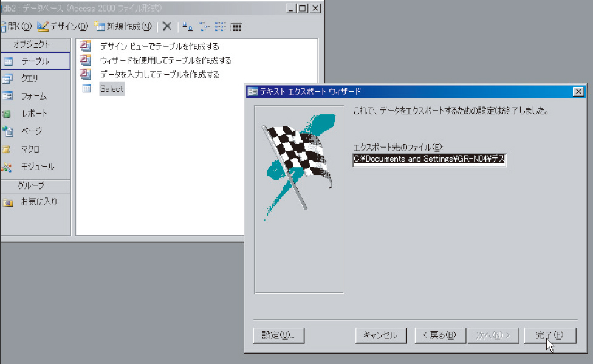Click the お気に入り folder icon
Viewport: 593px width, 364px height.
pos(8,203)
